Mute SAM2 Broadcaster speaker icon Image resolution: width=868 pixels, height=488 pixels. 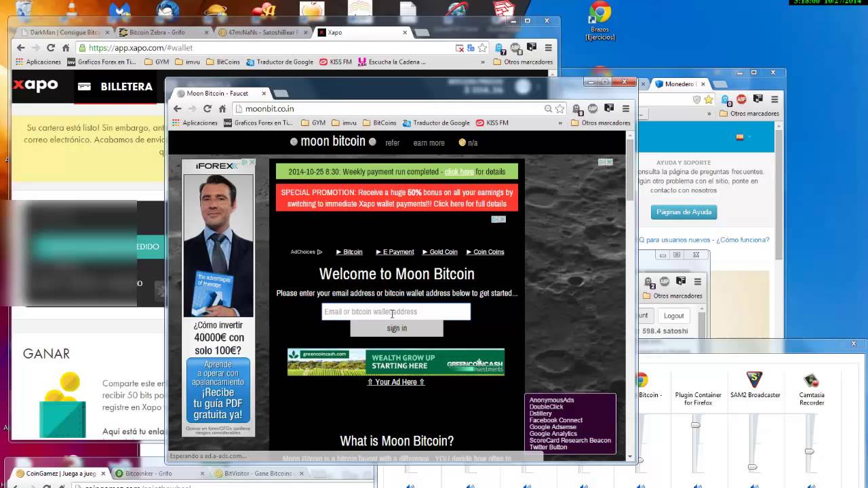tap(755, 485)
